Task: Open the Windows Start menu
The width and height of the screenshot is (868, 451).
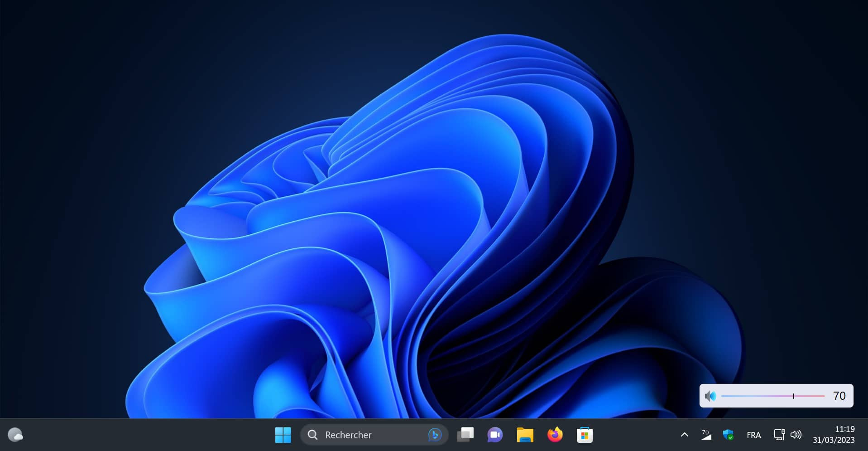Action: [283, 435]
